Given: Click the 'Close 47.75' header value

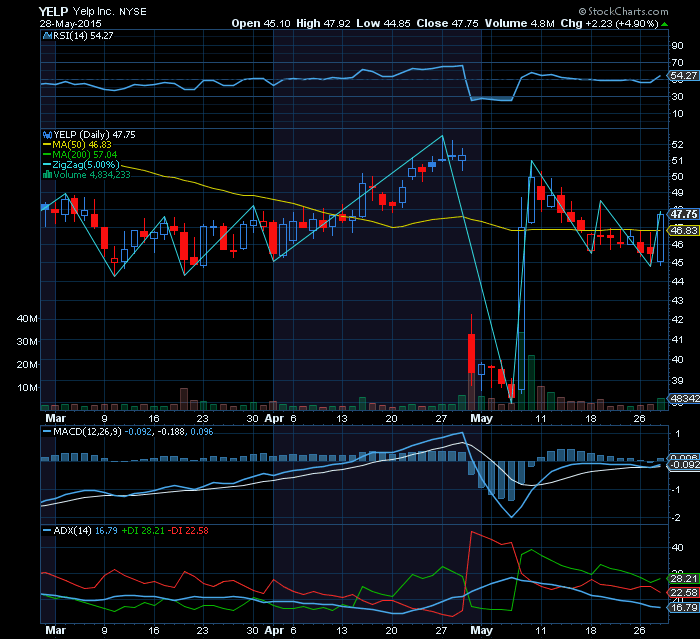Looking at the screenshot, I should point(447,24).
